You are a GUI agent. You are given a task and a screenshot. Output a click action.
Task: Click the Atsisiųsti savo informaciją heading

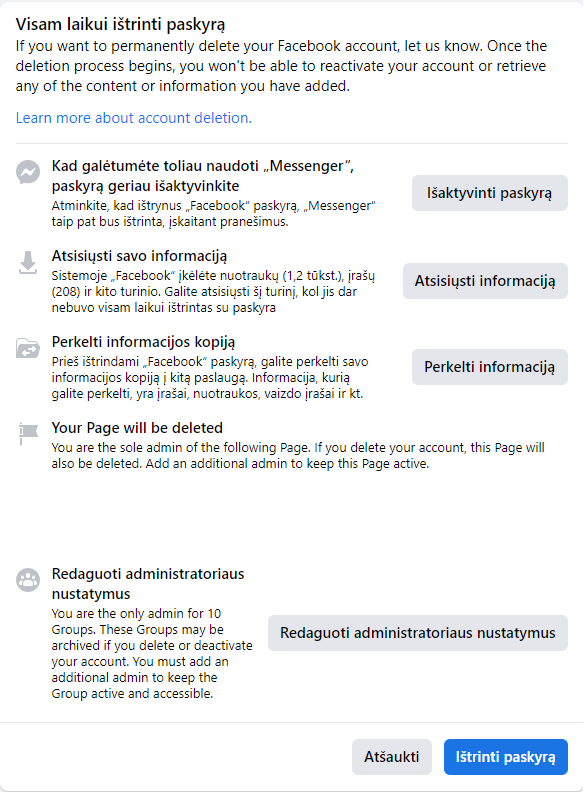(x=139, y=256)
